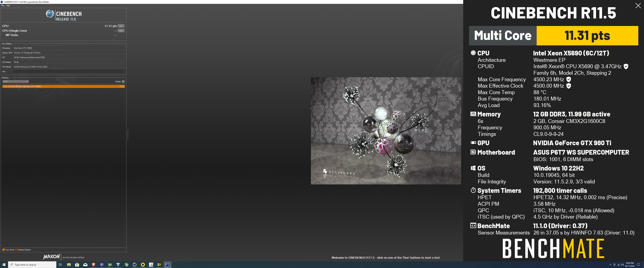Run the CPU multi-core benchmark

(x=121, y=26)
